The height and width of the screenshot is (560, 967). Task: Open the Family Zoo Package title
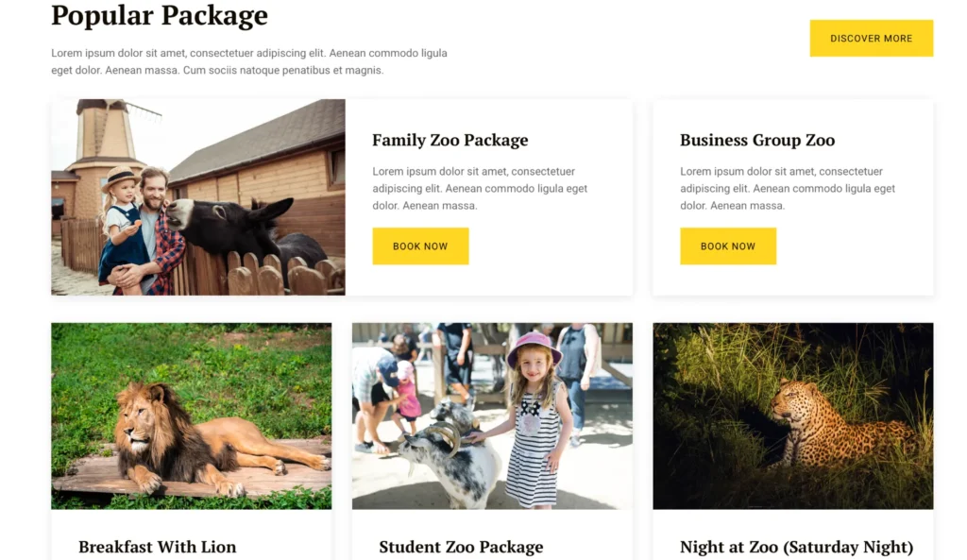(450, 141)
